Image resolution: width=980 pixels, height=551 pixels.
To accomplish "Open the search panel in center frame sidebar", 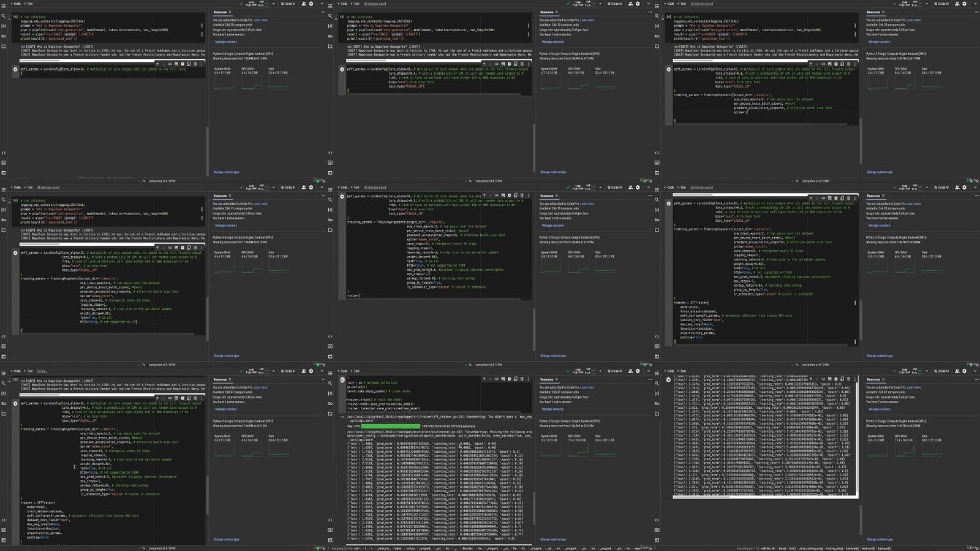I will pos(330,200).
